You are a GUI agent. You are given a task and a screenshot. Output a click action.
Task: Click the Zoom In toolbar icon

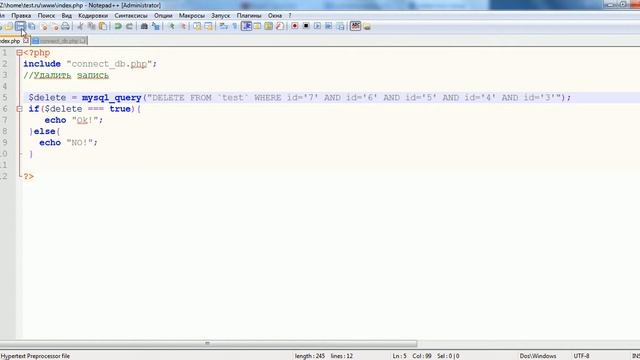click(x=171, y=27)
